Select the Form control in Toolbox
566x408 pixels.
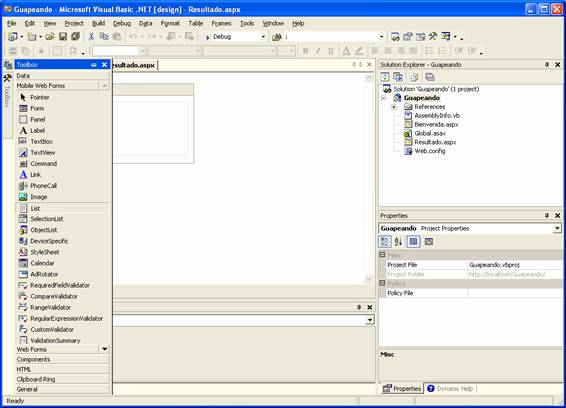[62, 108]
